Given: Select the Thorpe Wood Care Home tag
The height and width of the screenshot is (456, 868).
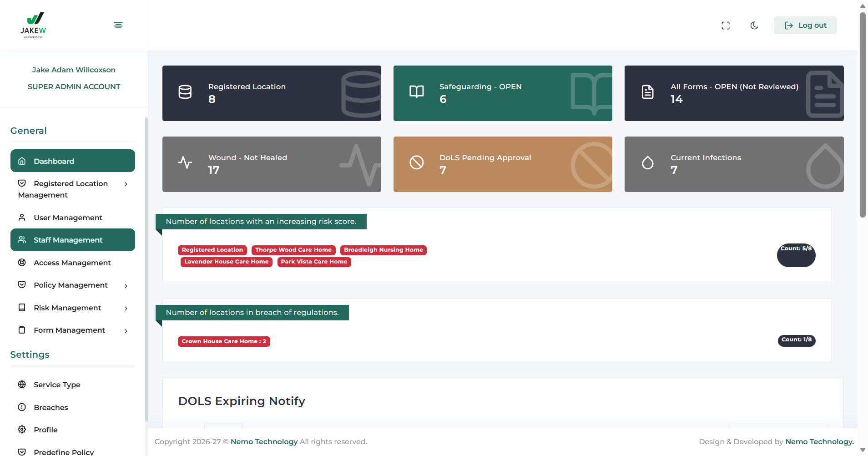Looking at the screenshot, I should pyautogui.click(x=293, y=250).
